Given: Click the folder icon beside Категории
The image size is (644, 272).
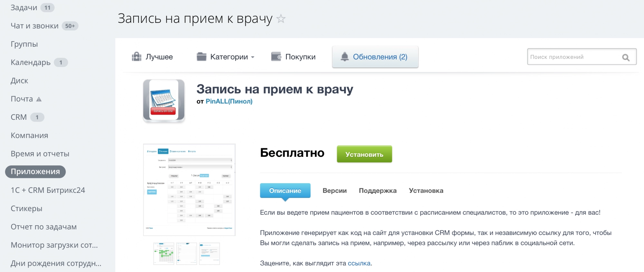Looking at the screenshot, I should (x=202, y=57).
